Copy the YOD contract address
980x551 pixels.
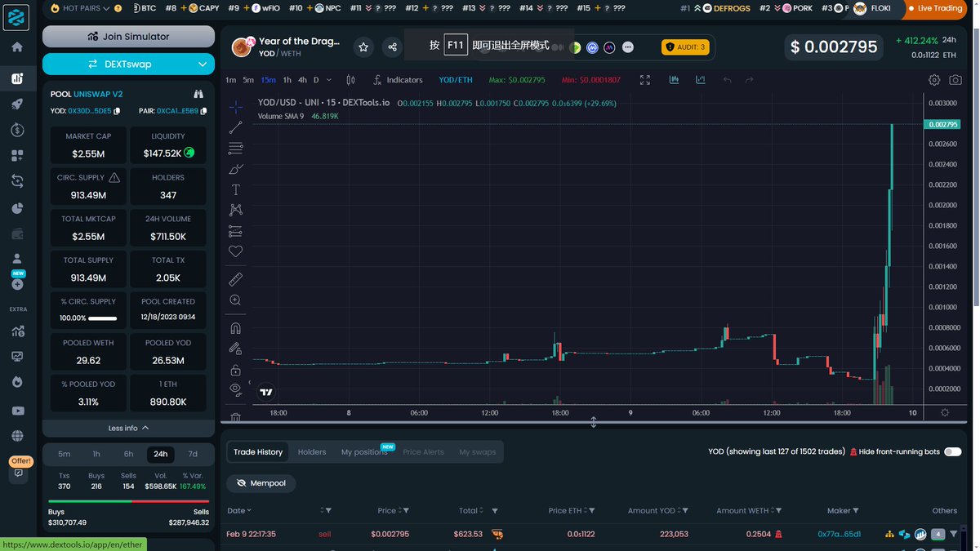117,111
